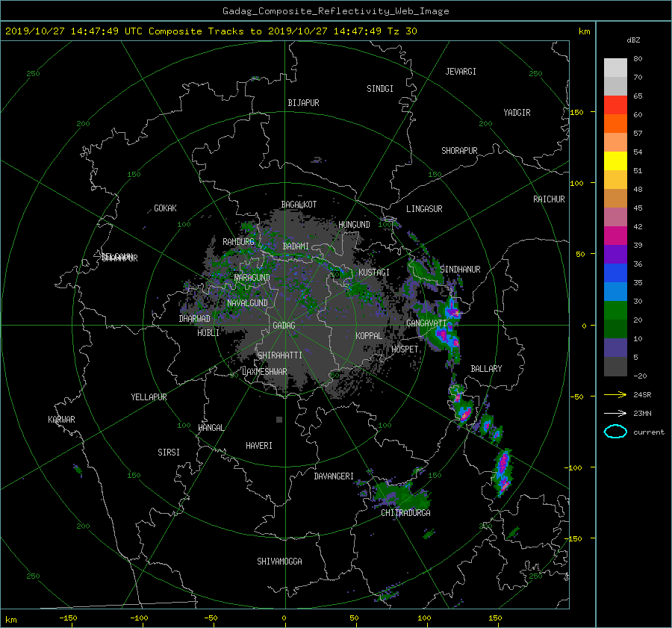Click the LAXMESHWAR label
The height and width of the screenshot is (628, 672).
point(264,372)
